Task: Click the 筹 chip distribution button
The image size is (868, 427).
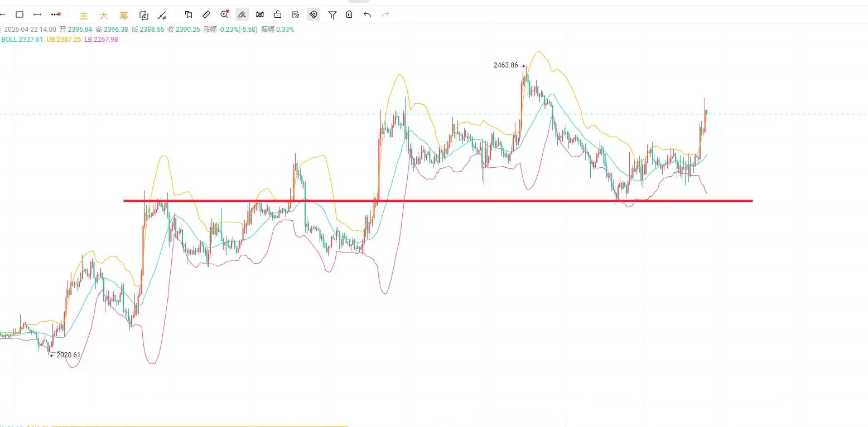Action: pyautogui.click(x=124, y=16)
